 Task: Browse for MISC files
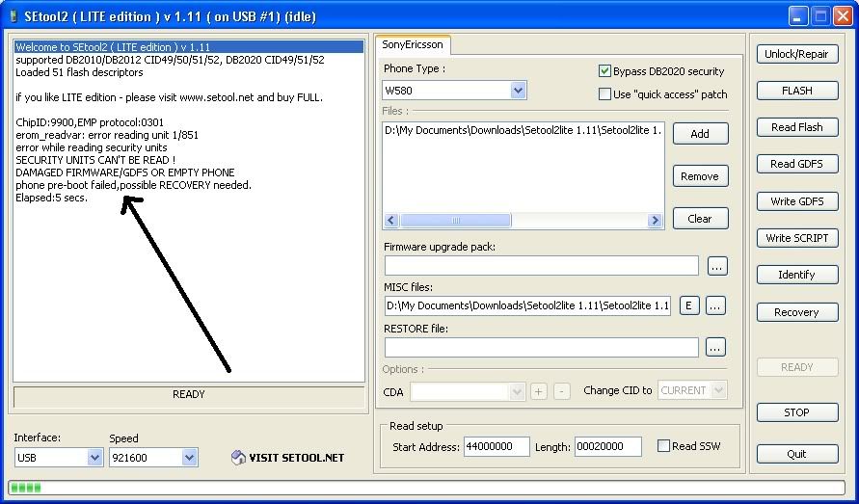point(715,305)
